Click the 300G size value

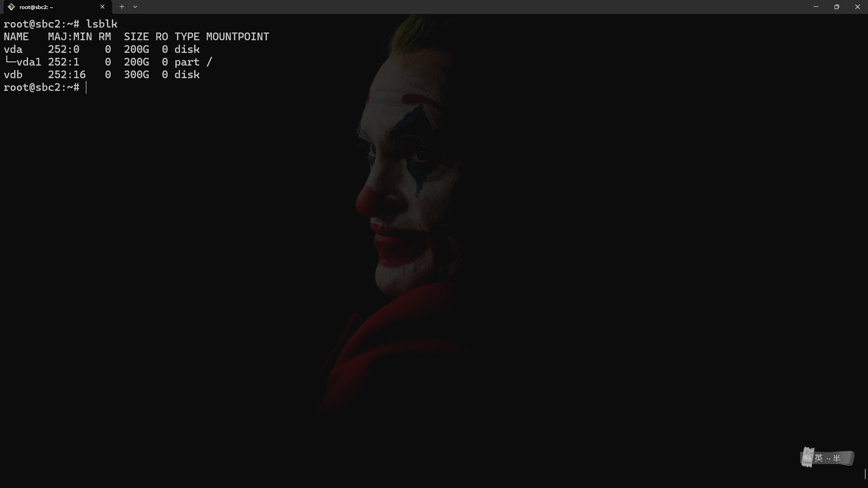[137, 75]
